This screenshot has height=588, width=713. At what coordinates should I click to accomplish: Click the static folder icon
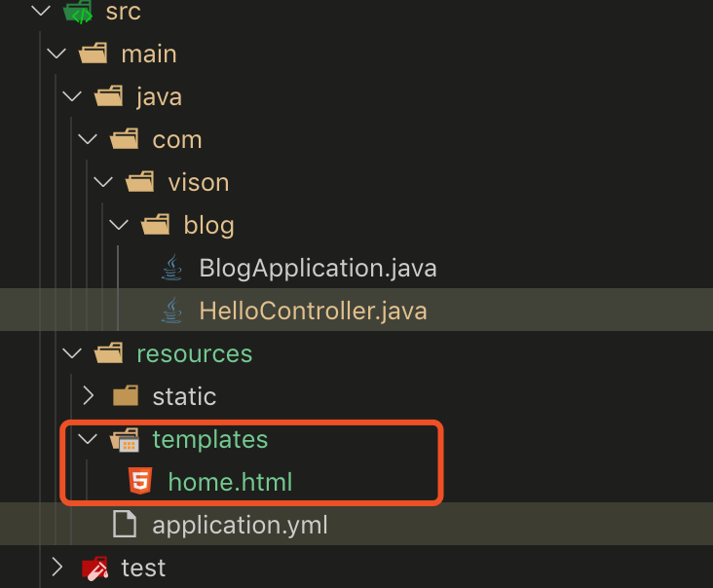coord(126,396)
